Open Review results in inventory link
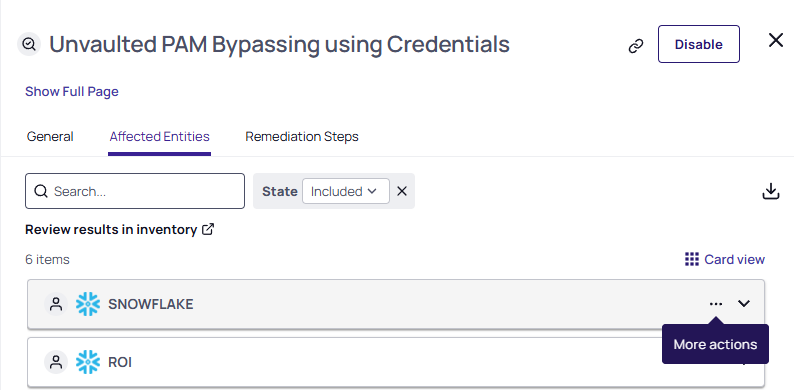 coord(120,229)
